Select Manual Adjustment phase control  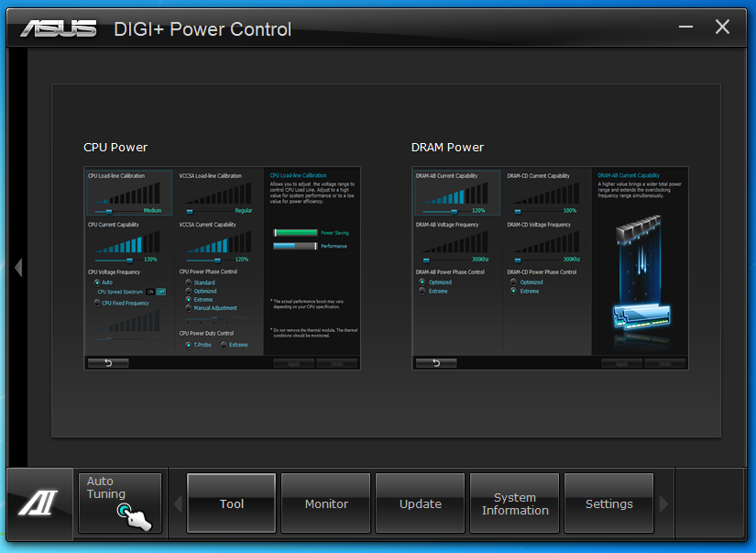189,308
